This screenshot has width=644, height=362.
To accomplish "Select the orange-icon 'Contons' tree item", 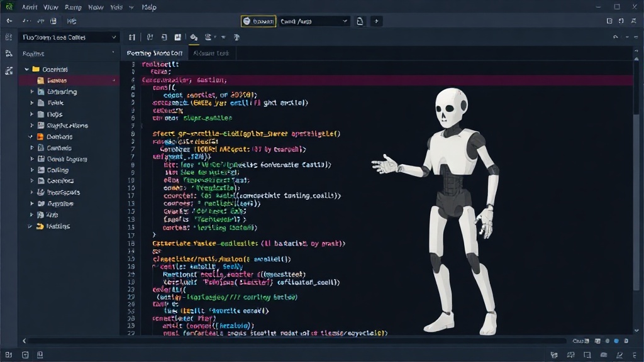I will click(x=59, y=136).
